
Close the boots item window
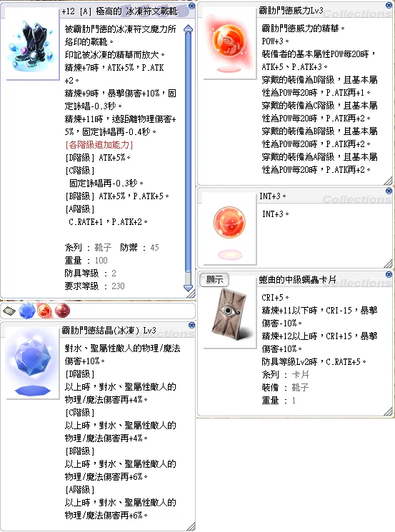(x=191, y=6)
